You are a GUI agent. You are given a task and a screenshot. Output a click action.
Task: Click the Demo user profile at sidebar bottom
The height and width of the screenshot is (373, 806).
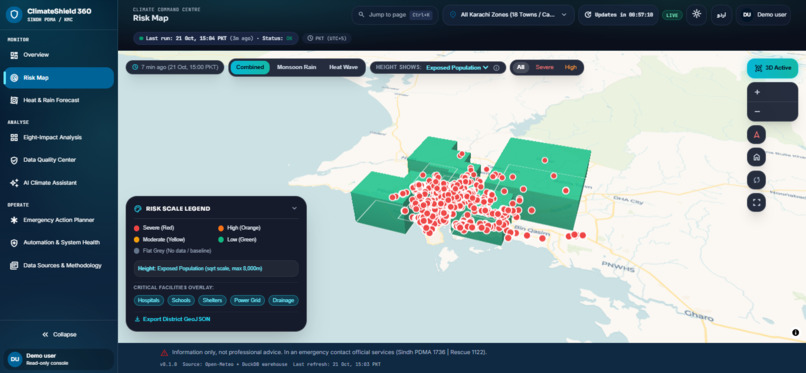click(59, 359)
